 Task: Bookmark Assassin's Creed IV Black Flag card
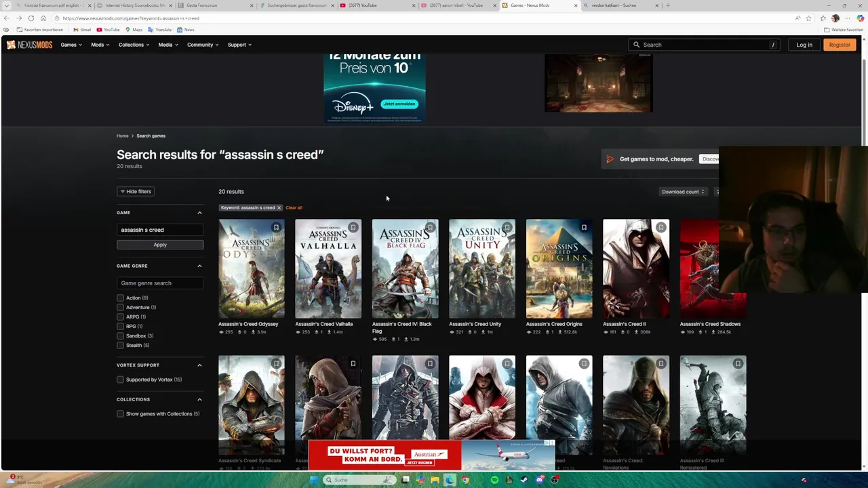pos(430,228)
